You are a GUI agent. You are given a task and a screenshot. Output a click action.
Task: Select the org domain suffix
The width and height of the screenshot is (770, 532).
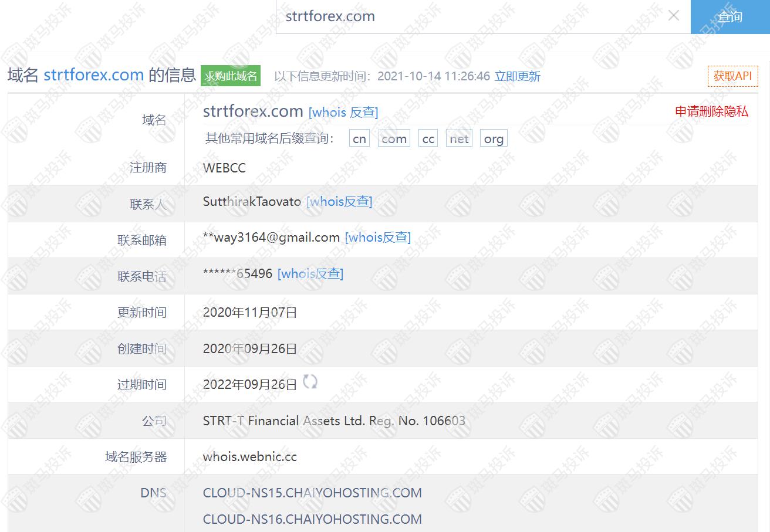[x=494, y=139]
